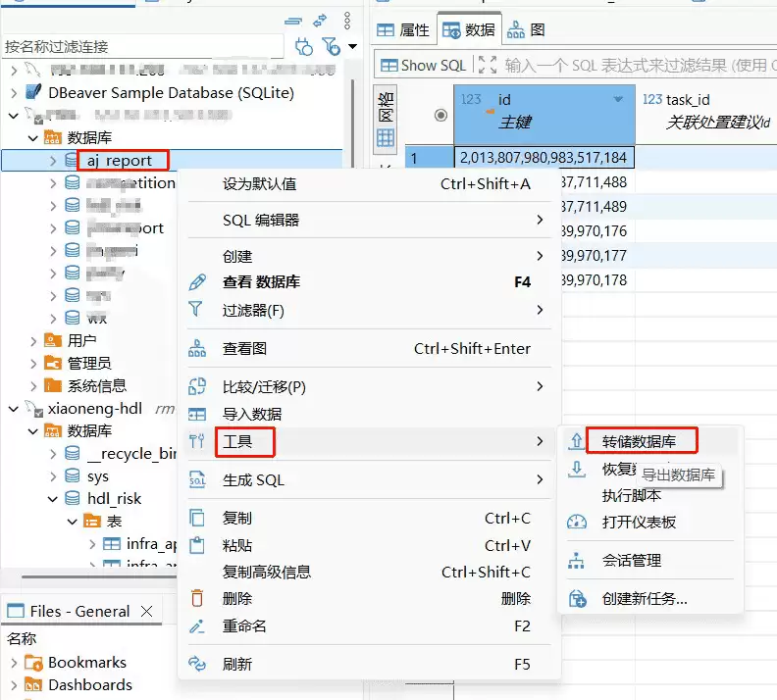Choose 转储数据库 from the tools submenu
The width and height of the screenshot is (777, 700).
639,441
